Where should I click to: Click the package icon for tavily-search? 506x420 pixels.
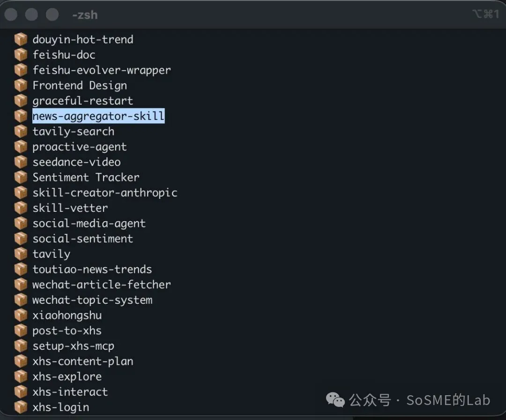(21, 131)
